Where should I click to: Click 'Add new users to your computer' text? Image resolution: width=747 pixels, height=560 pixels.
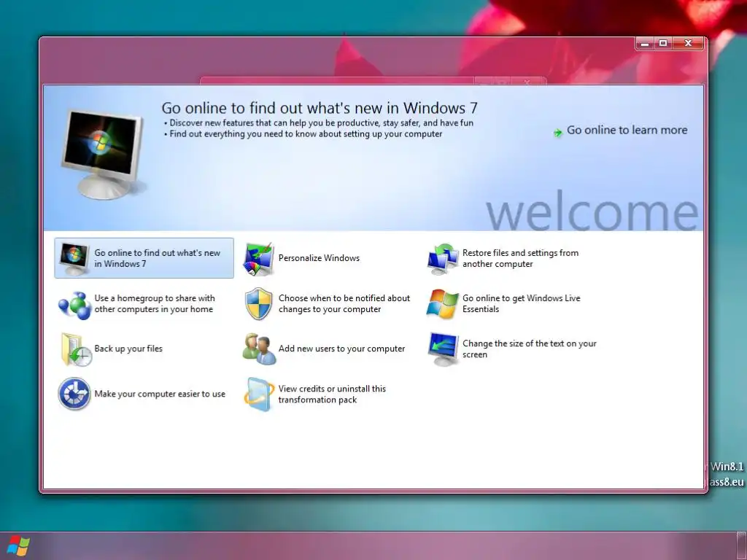click(341, 349)
